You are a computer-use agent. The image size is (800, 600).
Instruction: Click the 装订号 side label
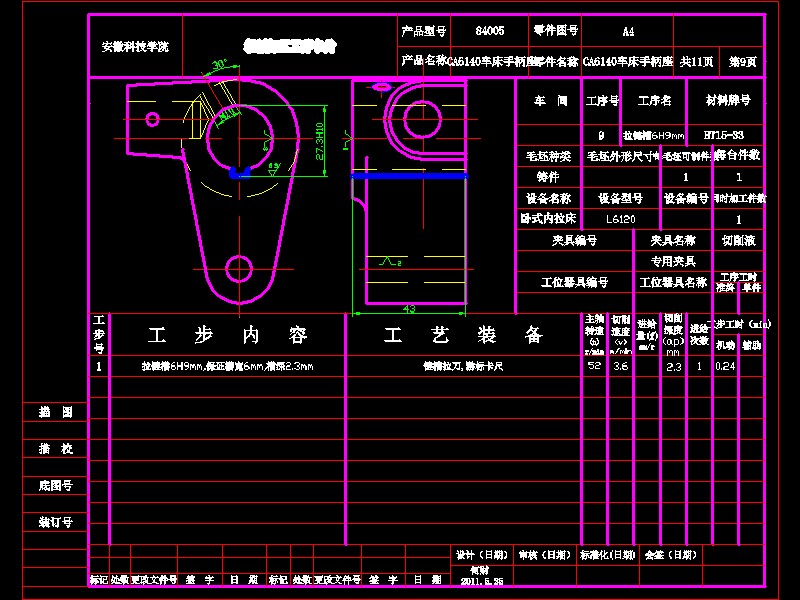[x=56, y=522]
